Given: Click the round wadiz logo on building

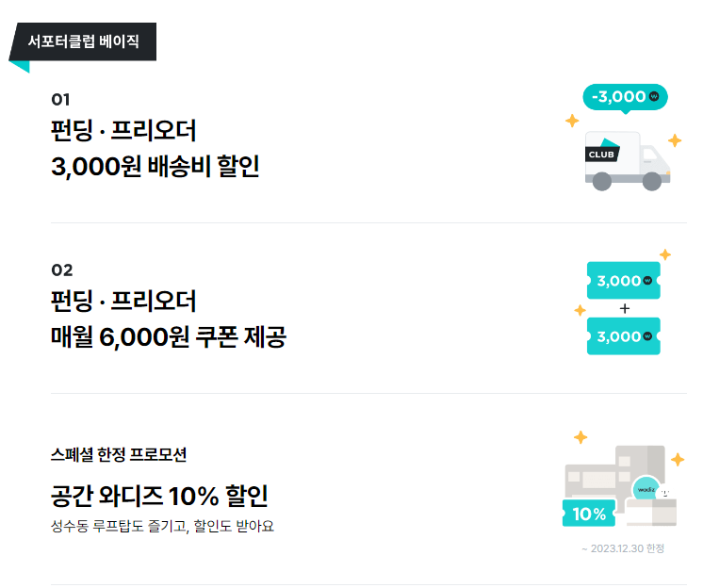Looking at the screenshot, I should [x=646, y=489].
